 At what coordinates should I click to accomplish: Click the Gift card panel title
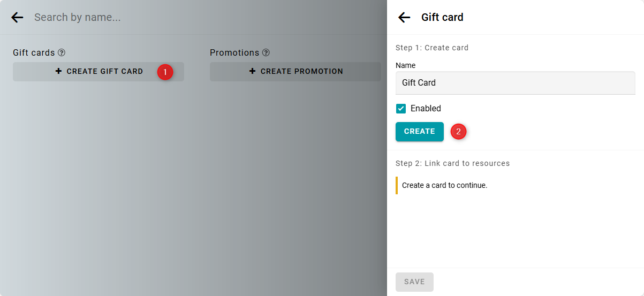click(442, 17)
